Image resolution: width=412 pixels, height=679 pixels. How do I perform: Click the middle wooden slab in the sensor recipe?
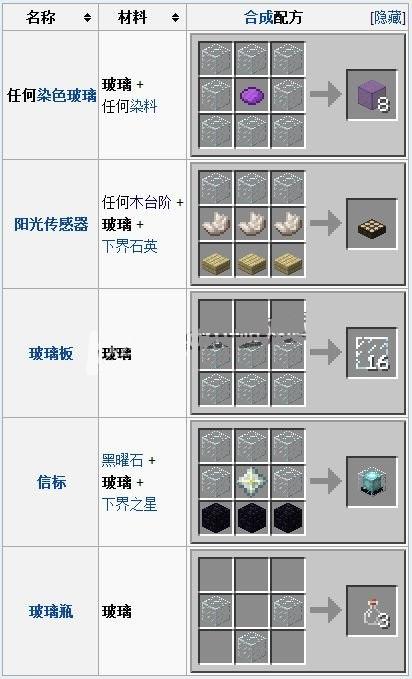pos(252,260)
